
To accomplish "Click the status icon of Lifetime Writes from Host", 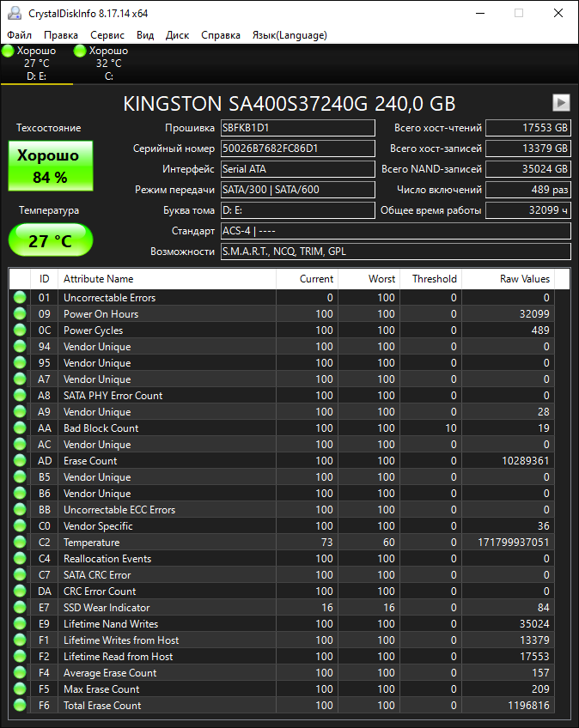I will [x=20, y=640].
